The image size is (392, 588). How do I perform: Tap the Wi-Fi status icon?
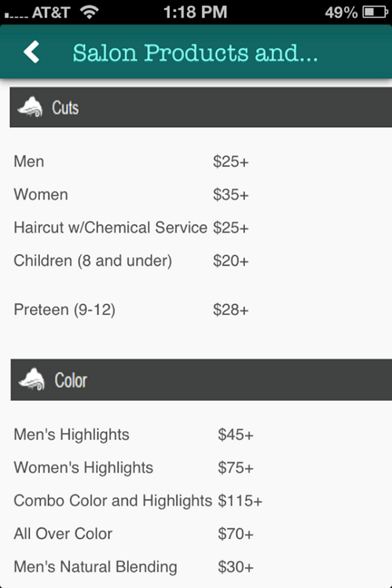89,12
